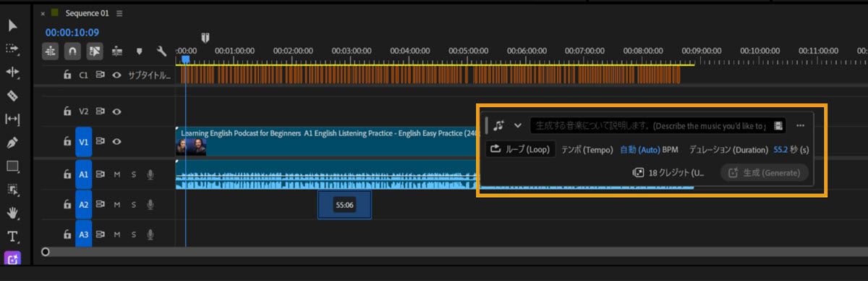The width and height of the screenshot is (868, 281).
Task: Enable voice-over record on A3
Action: 151,235
